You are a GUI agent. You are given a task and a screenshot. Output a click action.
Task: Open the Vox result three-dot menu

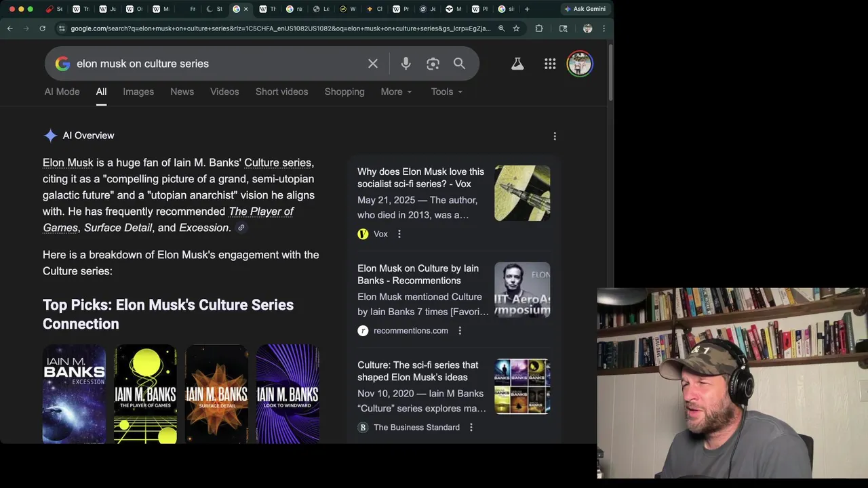pyautogui.click(x=399, y=234)
